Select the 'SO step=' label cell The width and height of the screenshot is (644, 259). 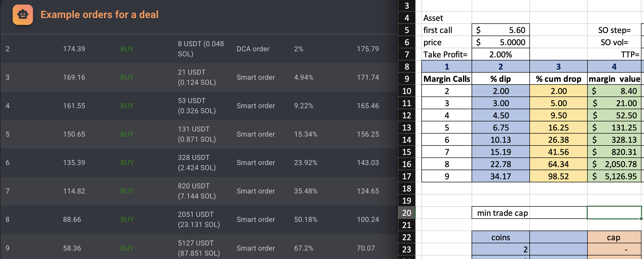[614, 30]
